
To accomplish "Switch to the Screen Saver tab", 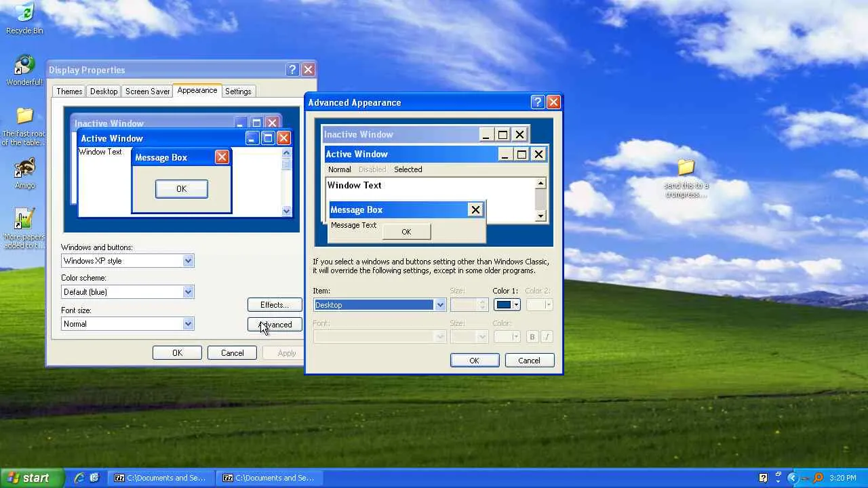I will coord(147,91).
